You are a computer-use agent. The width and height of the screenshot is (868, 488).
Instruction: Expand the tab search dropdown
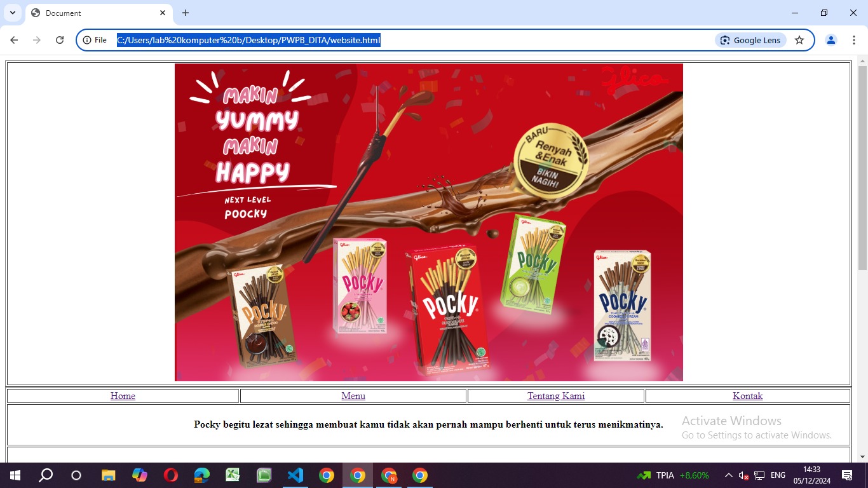point(12,13)
